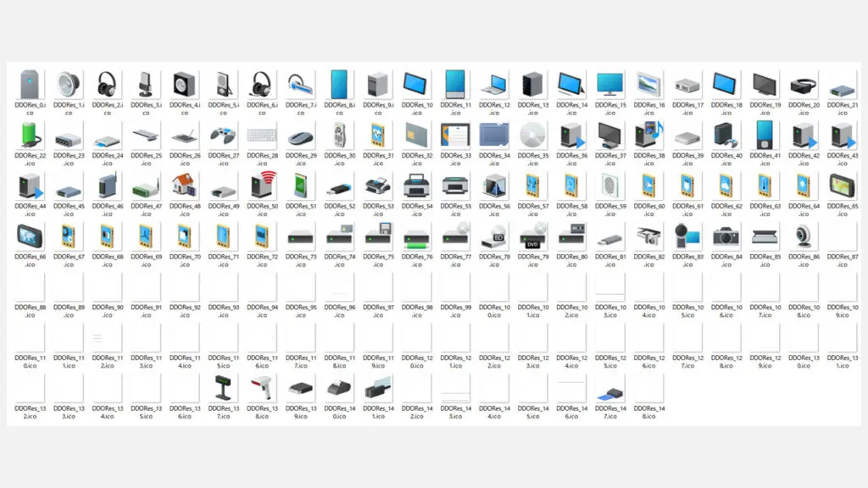This screenshot has height=488, width=868.
Task: Select the DDORes_26 pen tablet icon
Action: click(184, 136)
